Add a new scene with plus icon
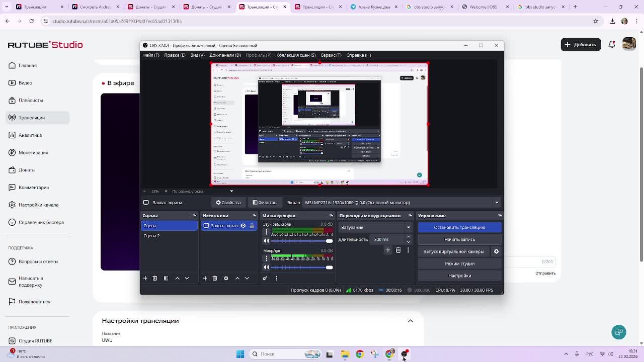 (x=145, y=278)
